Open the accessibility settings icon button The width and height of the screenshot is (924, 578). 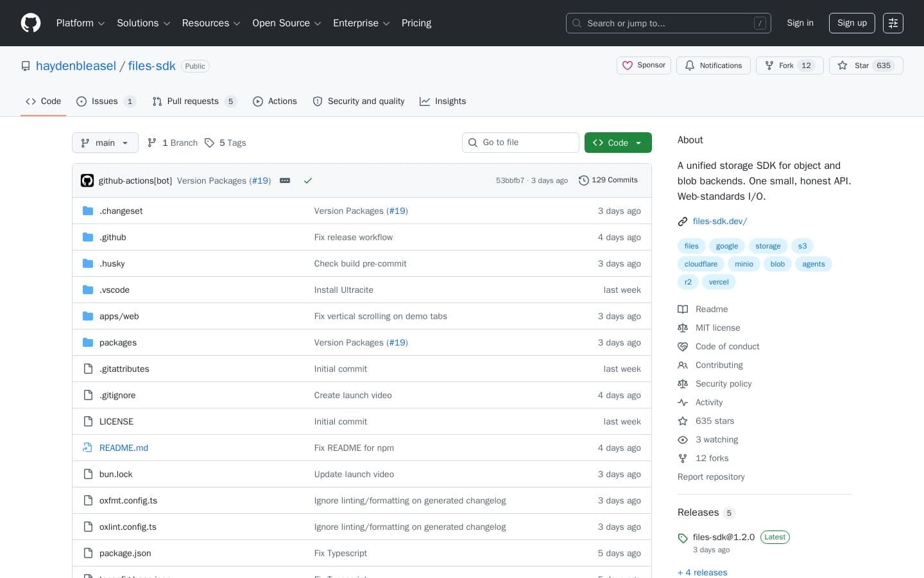pyautogui.click(x=893, y=23)
